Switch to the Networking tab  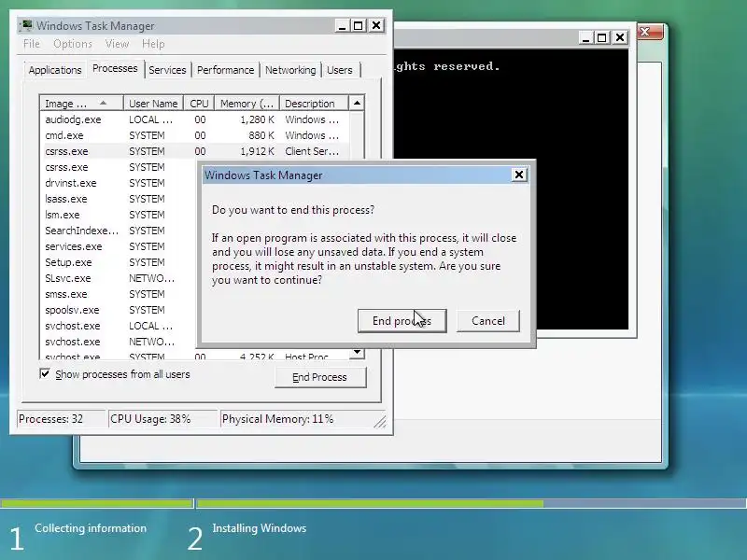(290, 70)
